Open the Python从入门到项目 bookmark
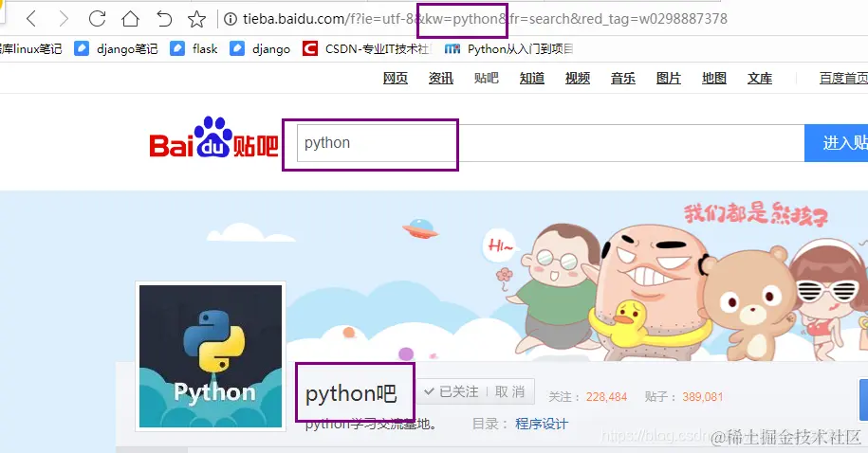The image size is (868, 453). tap(508, 49)
